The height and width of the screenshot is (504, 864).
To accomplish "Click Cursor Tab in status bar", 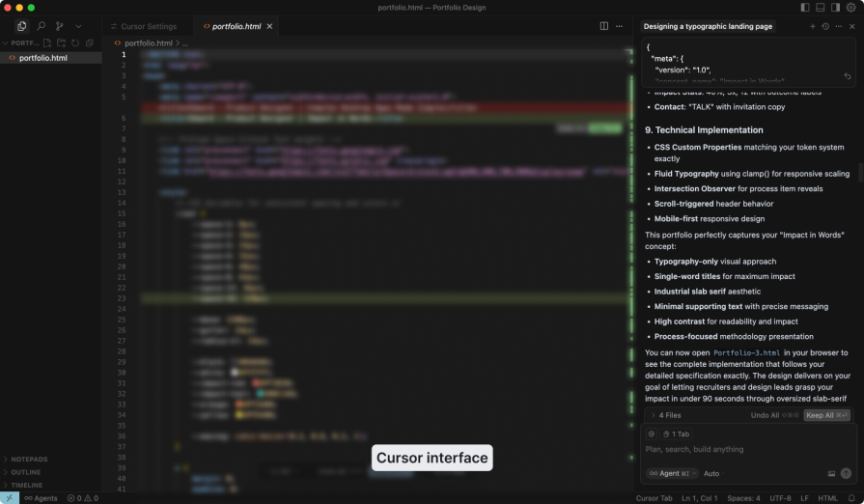I will [x=655, y=498].
